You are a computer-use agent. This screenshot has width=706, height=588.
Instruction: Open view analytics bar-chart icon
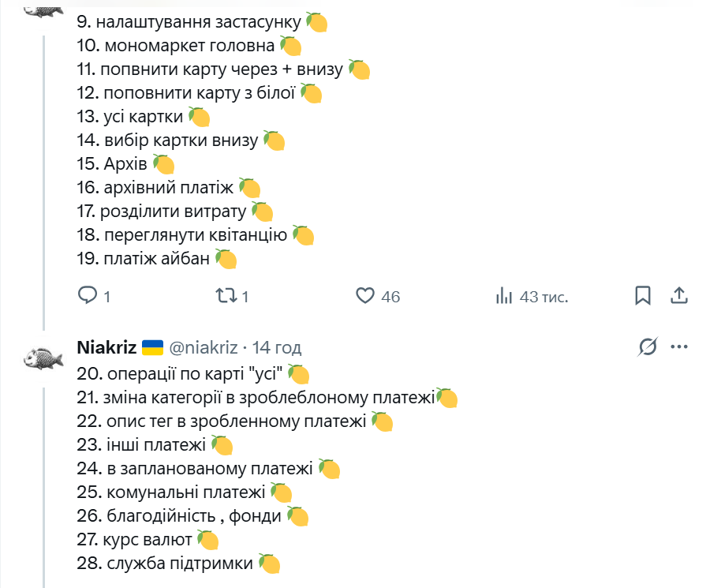(x=503, y=296)
